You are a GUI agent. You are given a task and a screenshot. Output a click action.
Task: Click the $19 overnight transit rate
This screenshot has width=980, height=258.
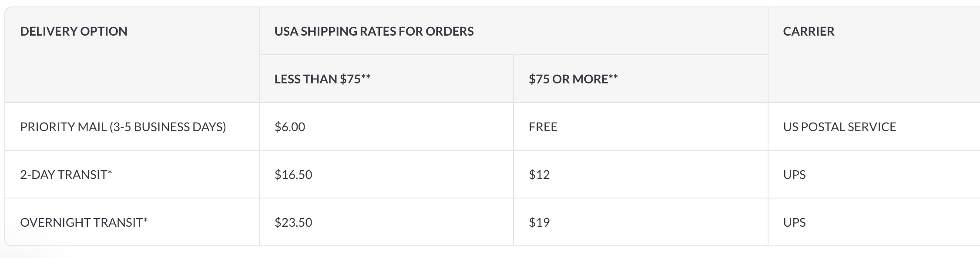(539, 222)
